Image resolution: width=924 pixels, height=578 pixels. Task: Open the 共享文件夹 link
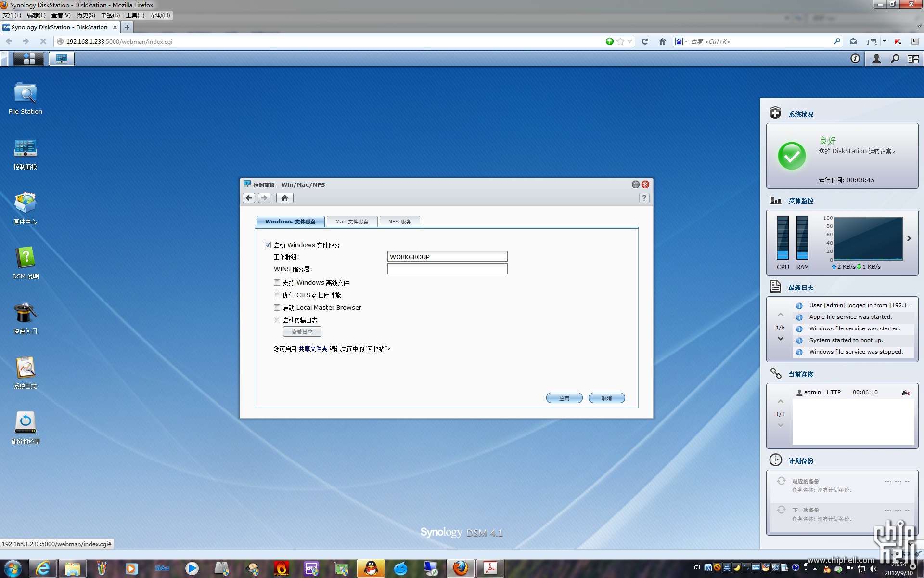(x=313, y=349)
